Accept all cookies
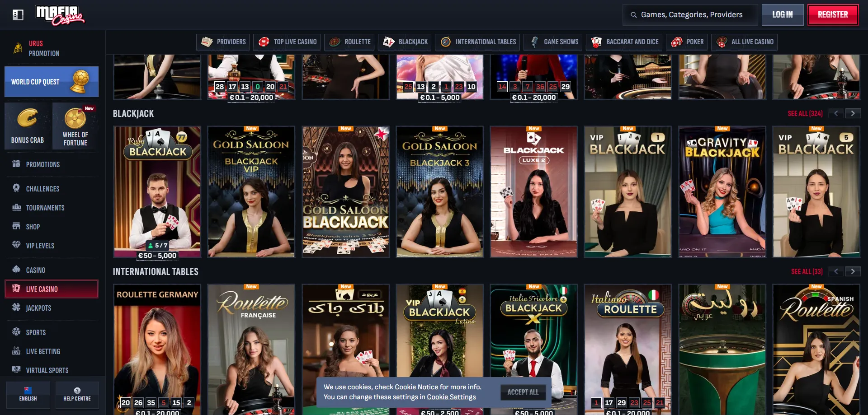 (x=523, y=392)
